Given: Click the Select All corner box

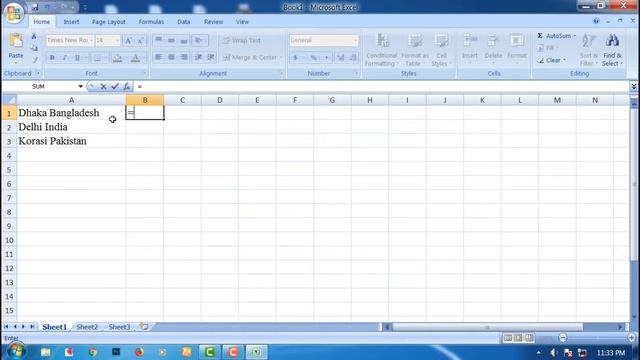Looking at the screenshot, I should point(9,100).
